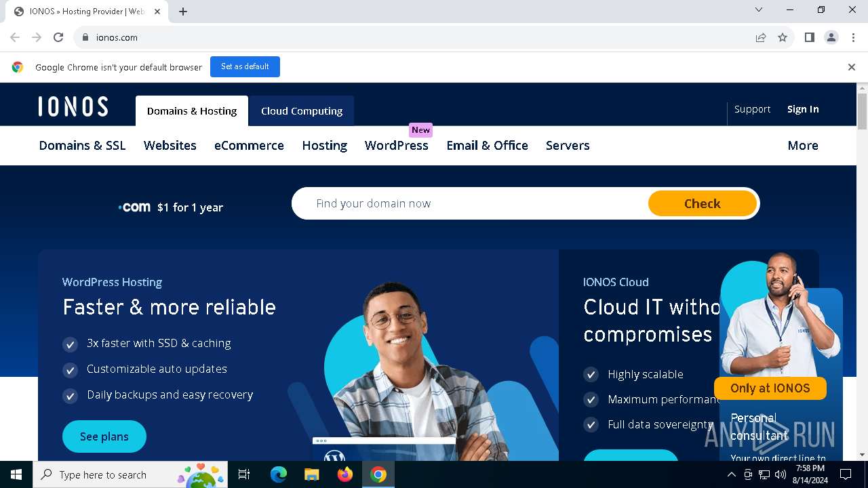
Task: Open Domains & SSL menu
Action: [82, 145]
